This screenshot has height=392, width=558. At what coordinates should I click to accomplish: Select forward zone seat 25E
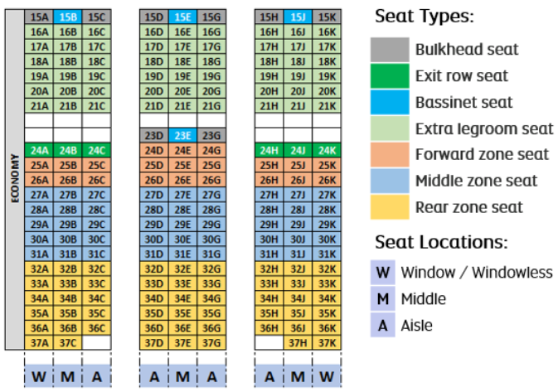[x=182, y=165]
